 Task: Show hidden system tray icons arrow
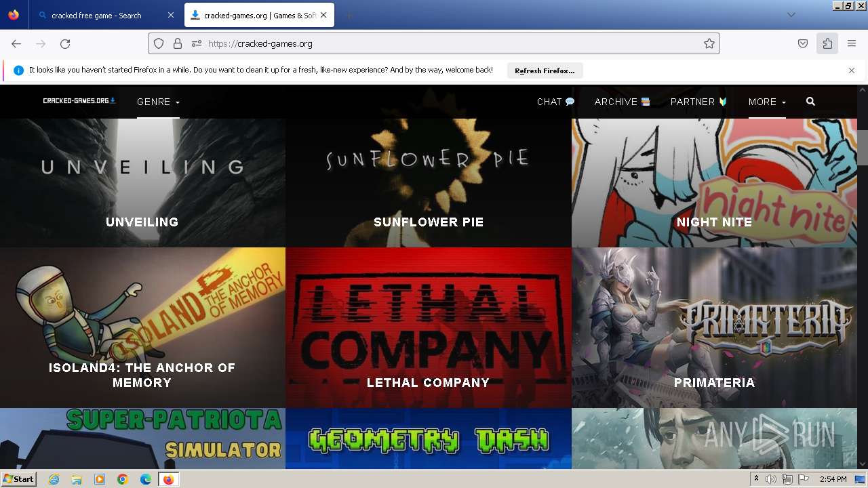tap(756, 479)
